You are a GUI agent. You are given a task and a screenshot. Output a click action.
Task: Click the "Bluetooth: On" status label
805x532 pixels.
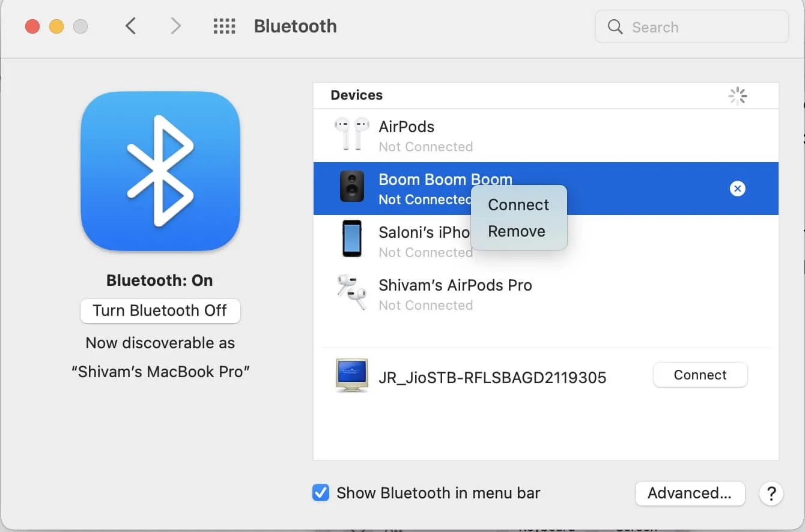pyautogui.click(x=159, y=280)
